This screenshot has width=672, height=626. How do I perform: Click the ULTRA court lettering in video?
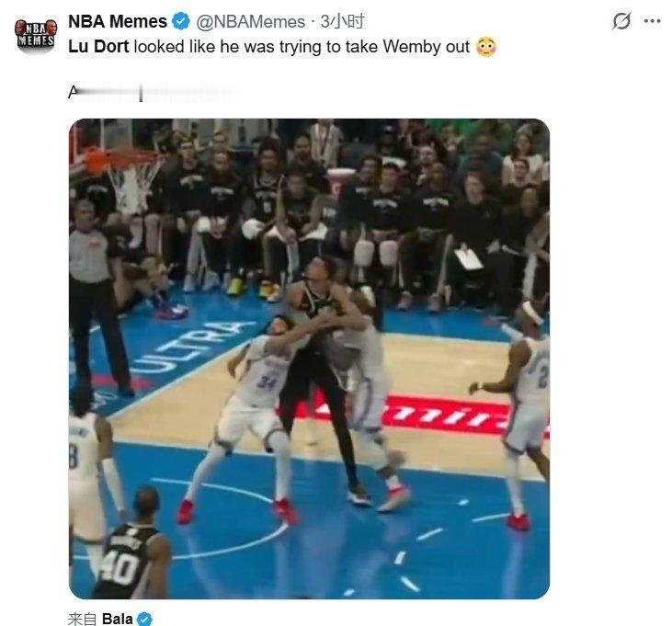click(191, 347)
